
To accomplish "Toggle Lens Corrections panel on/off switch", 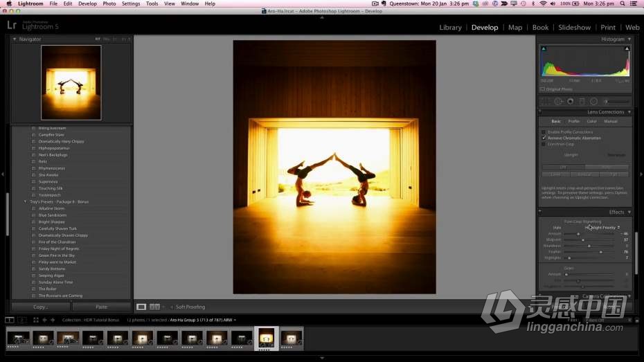I will [540, 112].
